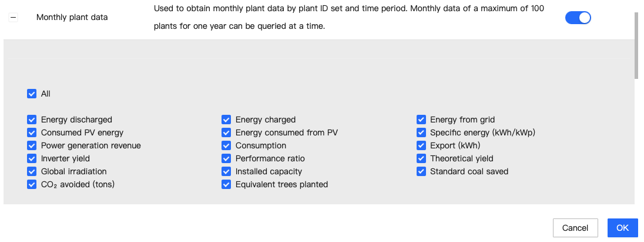Uncheck Energy discharged checkbox

click(x=32, y=120)
